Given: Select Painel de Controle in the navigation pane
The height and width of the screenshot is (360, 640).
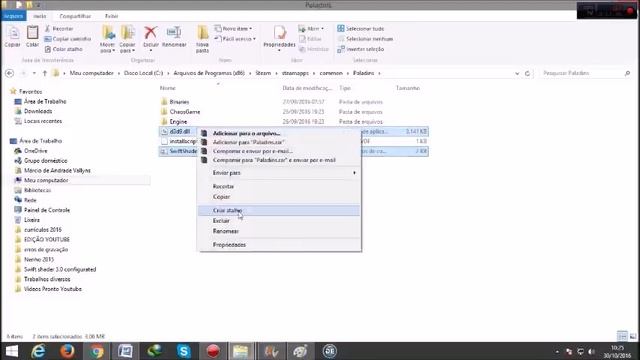Looking at the screenshot, I should point(47,210).
